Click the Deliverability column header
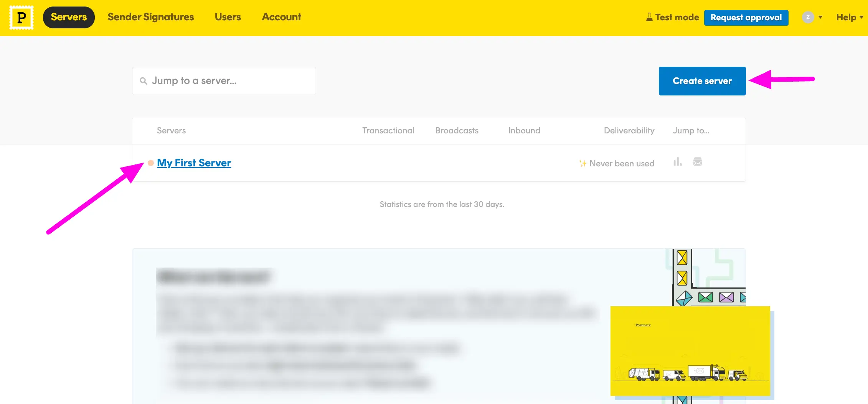Screen dimensions: 868x404 (x=629, y=131)
